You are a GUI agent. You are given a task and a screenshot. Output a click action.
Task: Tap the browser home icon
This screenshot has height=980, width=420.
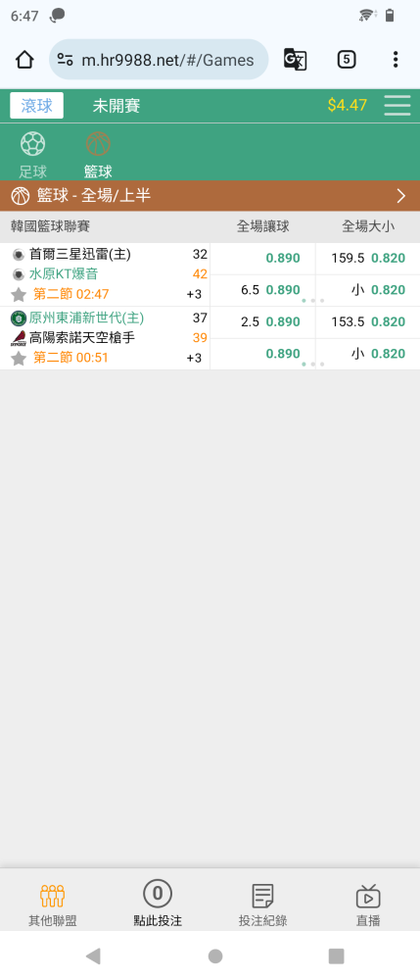point(24,60)
